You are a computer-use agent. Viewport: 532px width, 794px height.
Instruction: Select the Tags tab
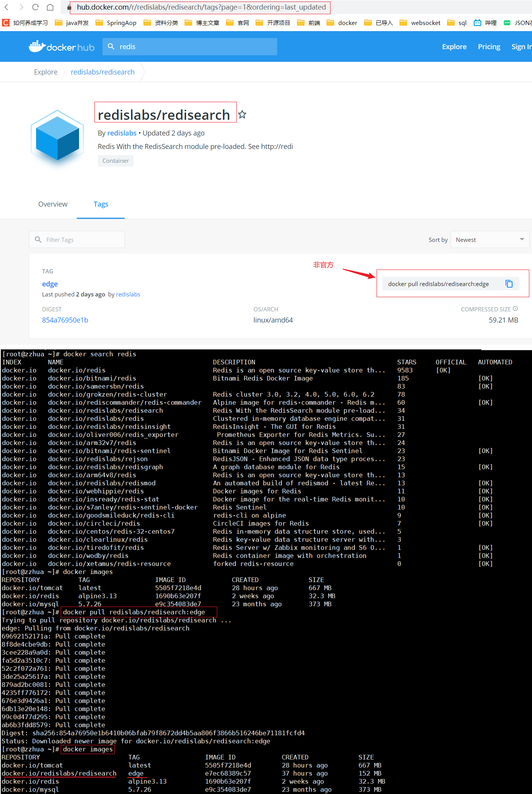(101, 204)
